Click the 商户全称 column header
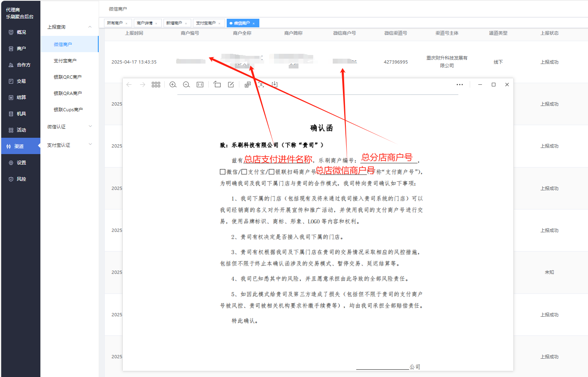The image size is (588, 377). pyautogui.click(x=242, y=33)
